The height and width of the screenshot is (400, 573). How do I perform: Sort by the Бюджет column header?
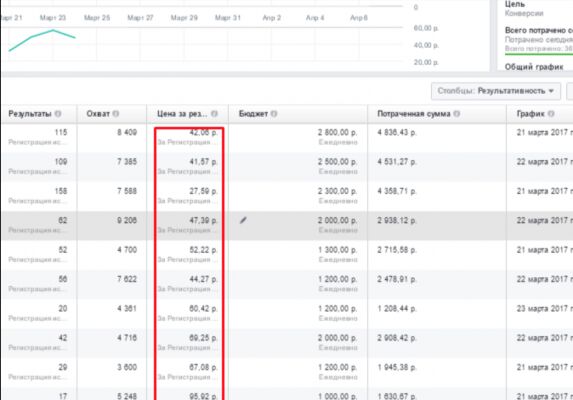pyautogui.click(x=253, y=114)
